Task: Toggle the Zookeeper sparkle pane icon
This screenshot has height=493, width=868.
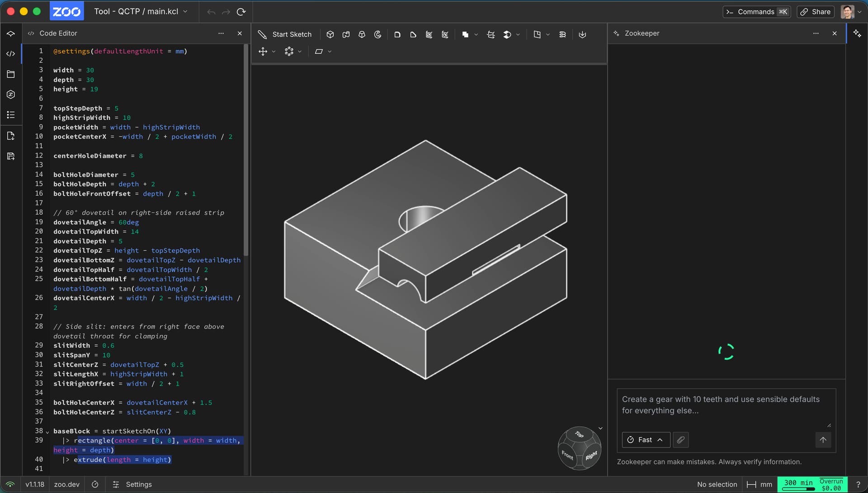Action: tap(857, 33)
